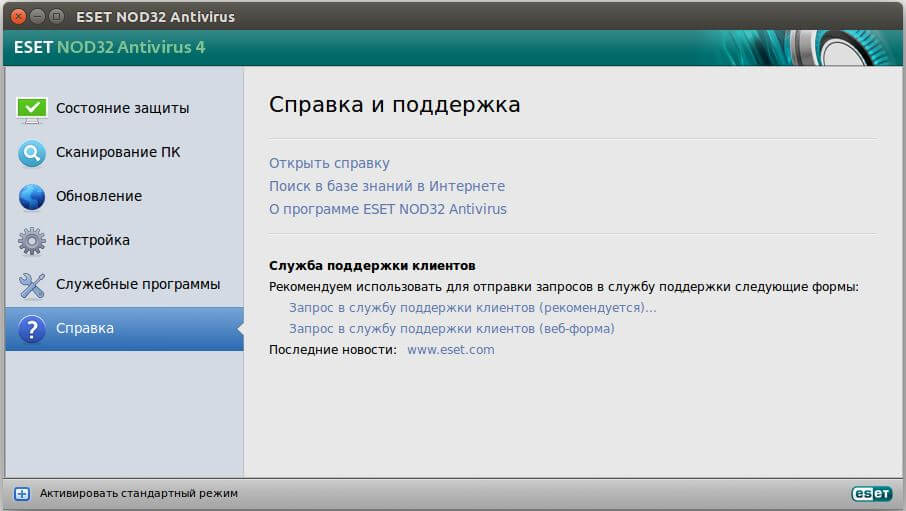The height and width of the screenshot is (511, 906).
Task: Click Активировать стандартный режим
Action: pos(139,494)
